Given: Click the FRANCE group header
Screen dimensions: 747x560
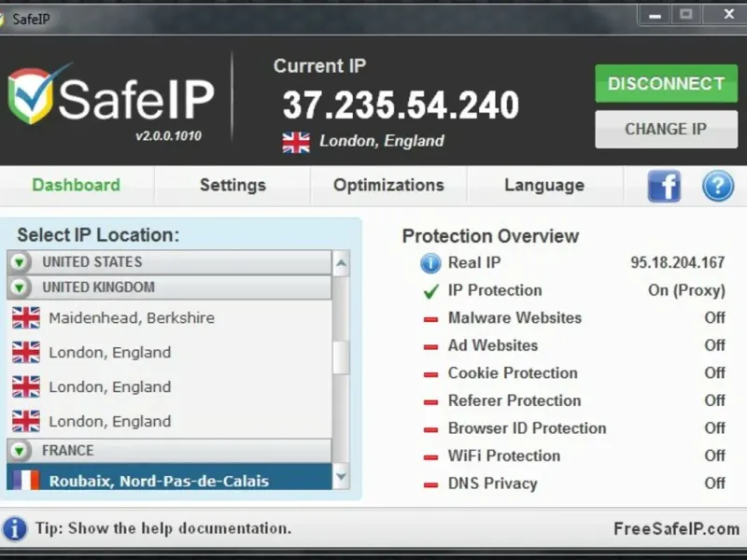Looking at the screenshot, I should (169, 451).
